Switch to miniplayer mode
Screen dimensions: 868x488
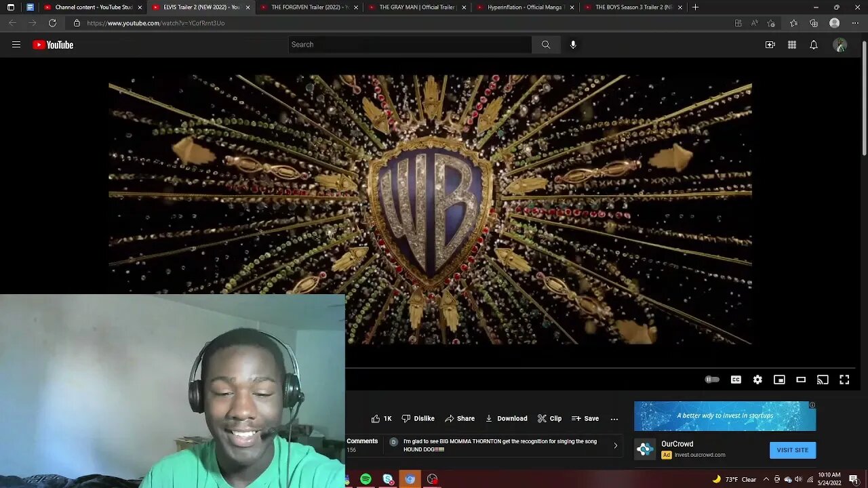779,380
